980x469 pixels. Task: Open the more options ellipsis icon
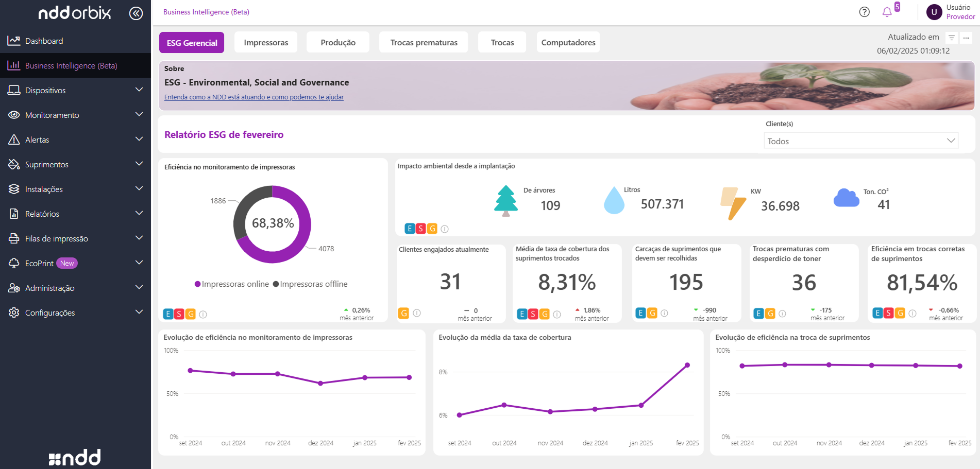pos(966,38)
